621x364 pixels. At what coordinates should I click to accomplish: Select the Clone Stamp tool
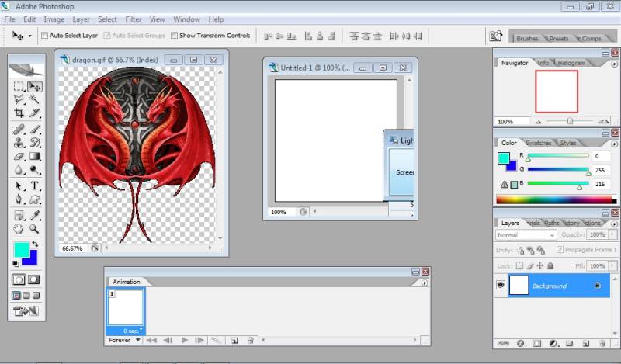coord(19,143)
